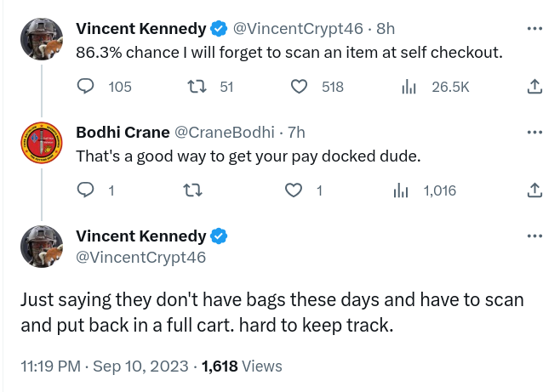Share Vincent Kennedy's first tweet
This screenshot has height=392, width=560.
[534, 86]
